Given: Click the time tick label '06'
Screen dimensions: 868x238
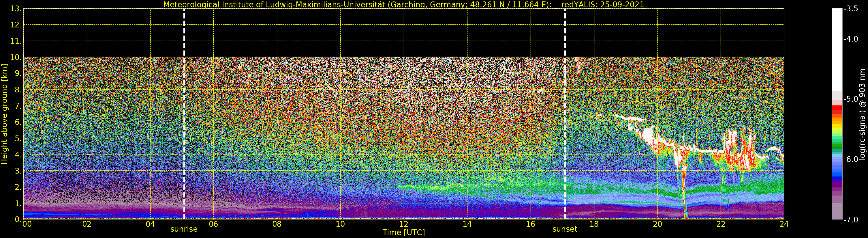Looking at the screenshot, I should point(214,224).
